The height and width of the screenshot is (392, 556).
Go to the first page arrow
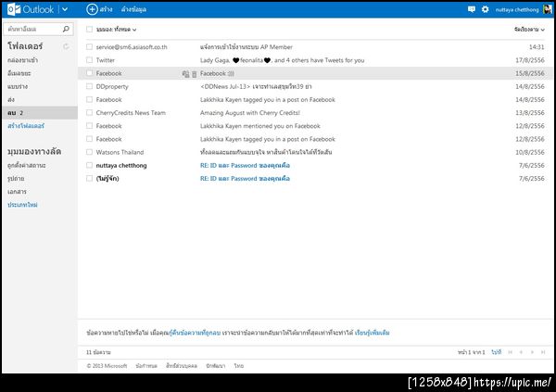511,352
